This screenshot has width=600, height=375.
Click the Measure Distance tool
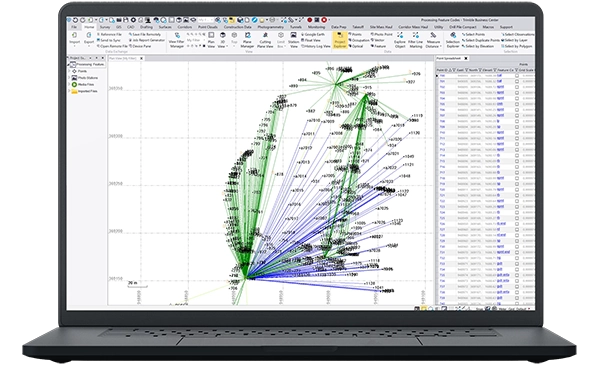pos(433,40)
